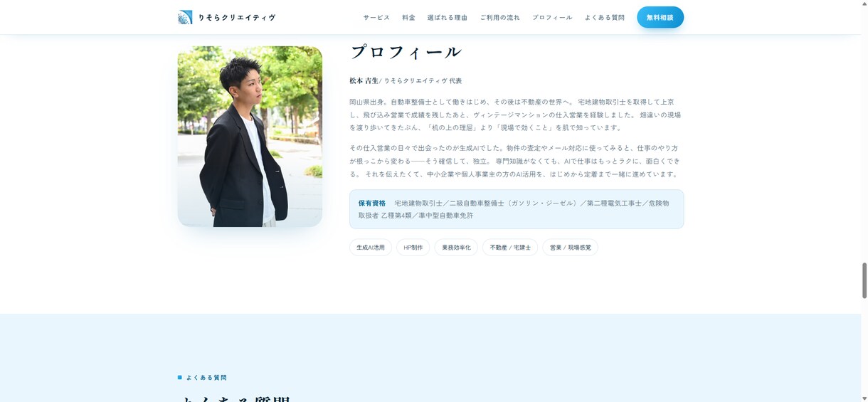Click the paragraph starting 岡山県出身
Screen dimensions: 868x402
[x=517, y=115]
